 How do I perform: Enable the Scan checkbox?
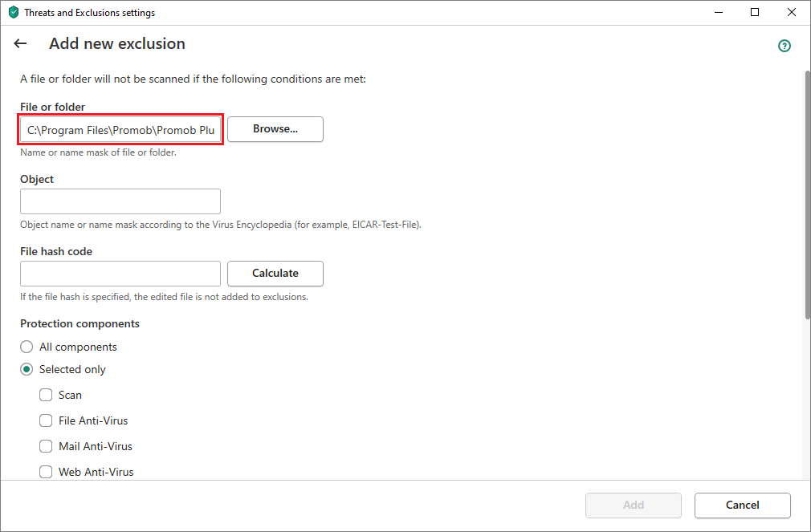tap(46, 395)
